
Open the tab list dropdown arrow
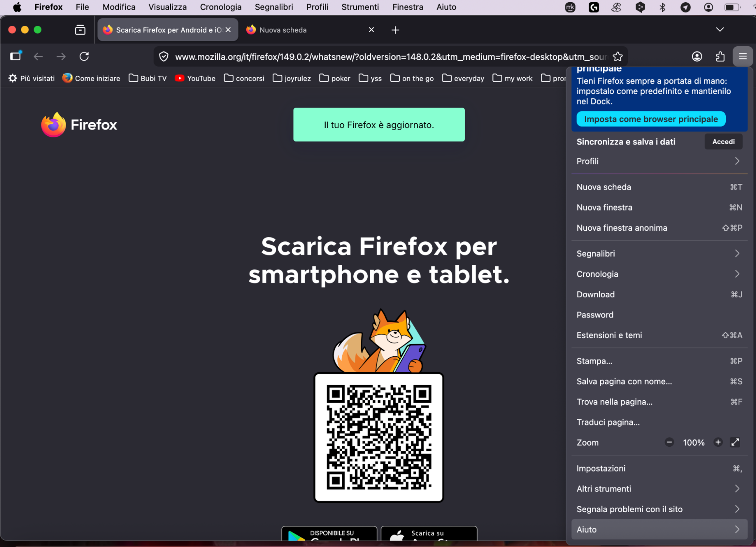coord(720,30)
